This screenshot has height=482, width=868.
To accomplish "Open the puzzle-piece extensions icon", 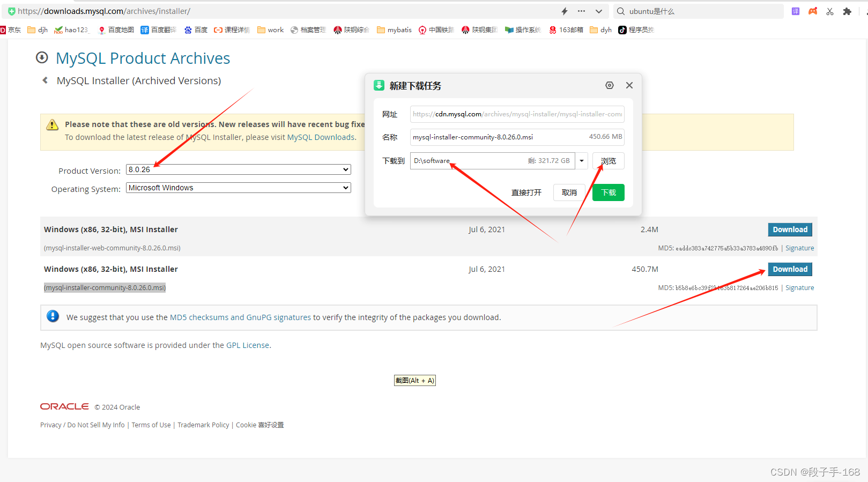I will 847,11.
